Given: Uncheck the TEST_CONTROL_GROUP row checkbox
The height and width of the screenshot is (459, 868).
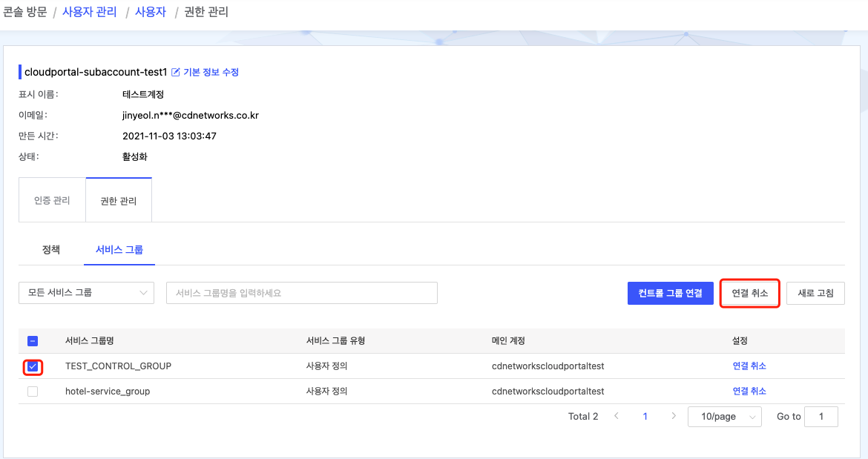Looking at the screenshot, I should (x=32, y=366).
